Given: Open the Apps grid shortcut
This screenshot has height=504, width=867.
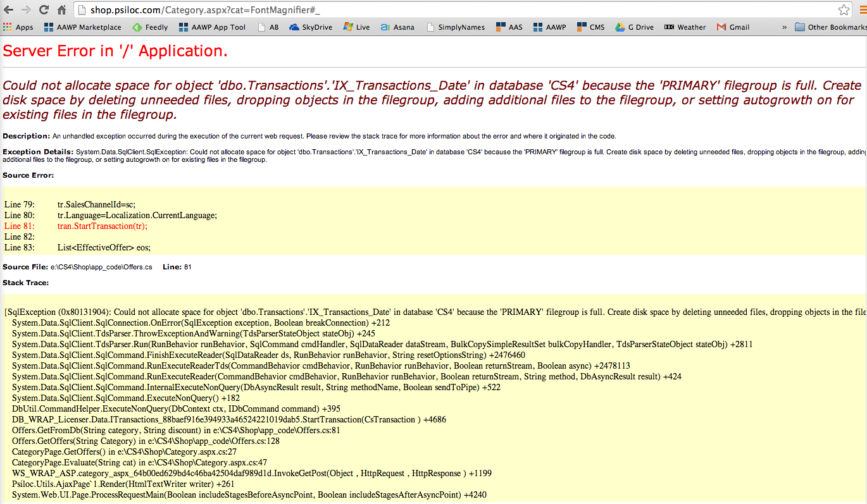Looking at the screenshot, I should coord(18,27).
